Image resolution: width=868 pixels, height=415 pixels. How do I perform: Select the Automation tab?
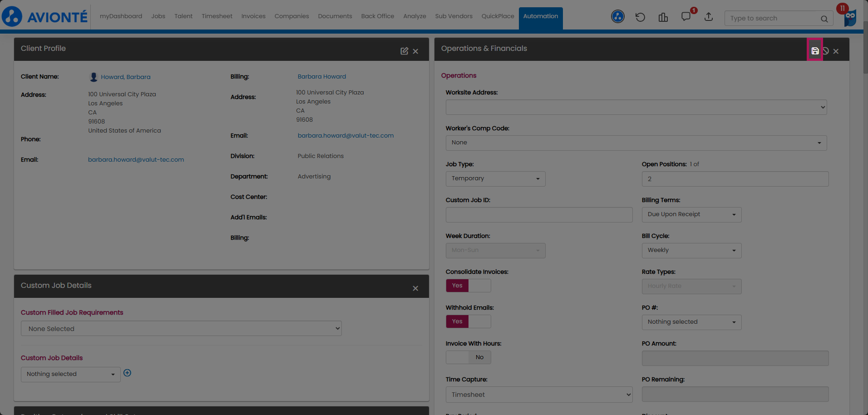pos(541,18)
